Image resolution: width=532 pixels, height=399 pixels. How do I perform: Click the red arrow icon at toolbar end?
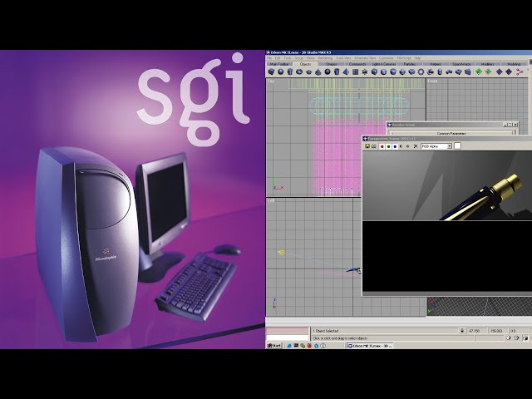tap(520, 71)
